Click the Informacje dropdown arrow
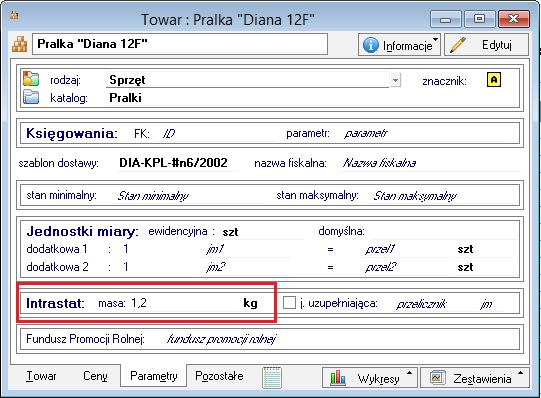Viewport: 541px width, 398px height. [435, 39]
